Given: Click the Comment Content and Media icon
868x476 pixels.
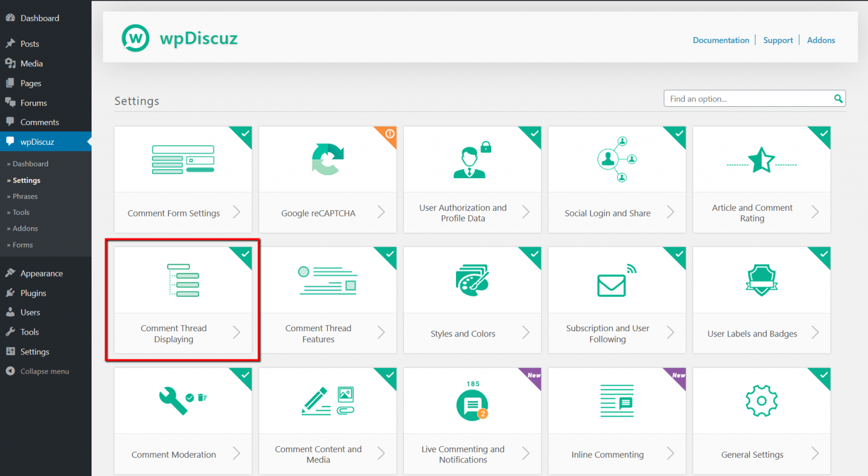Looking at the screenshot, I should tap(328, 401).
